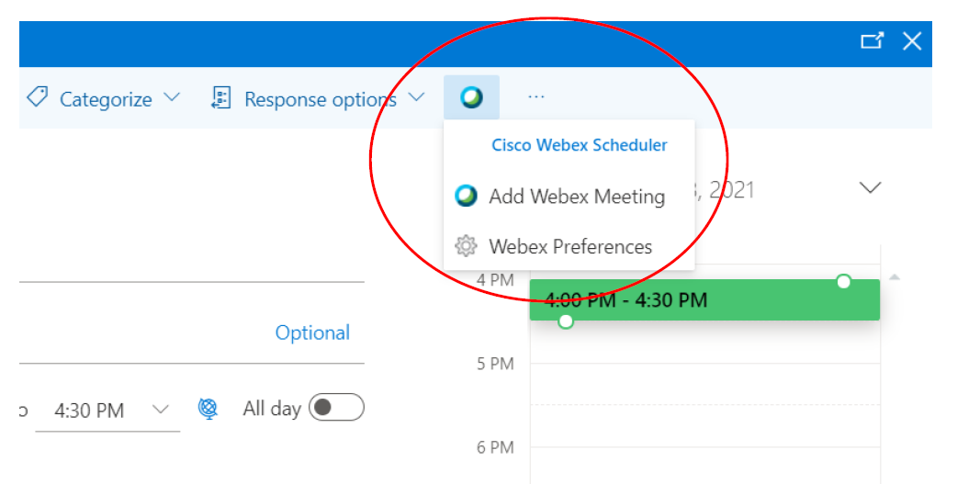Pop out the event into a new window
Image resolution: width=980 pixels, height=484 pixels.
872,40
